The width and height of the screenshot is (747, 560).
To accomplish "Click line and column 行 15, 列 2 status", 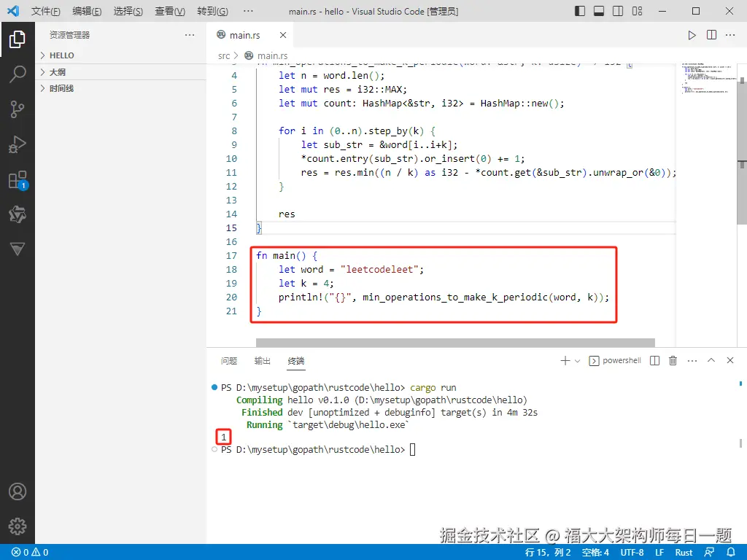I will (x=547, y=553).
